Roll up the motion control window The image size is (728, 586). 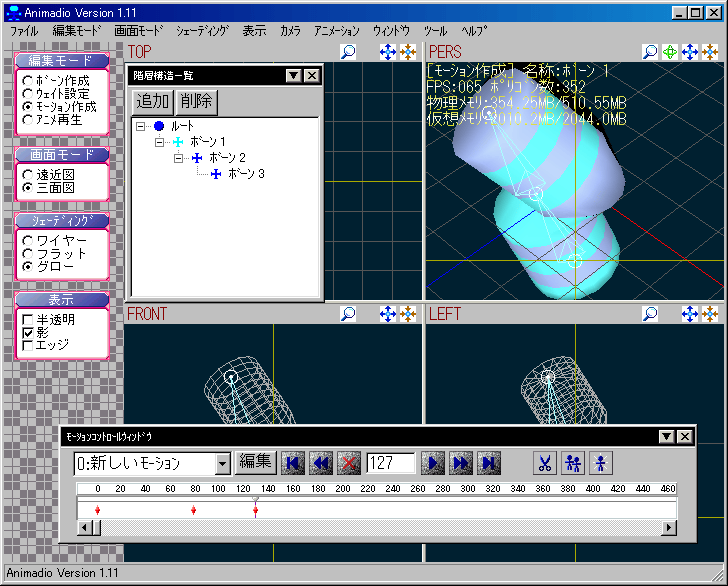(x=667, y=436)
